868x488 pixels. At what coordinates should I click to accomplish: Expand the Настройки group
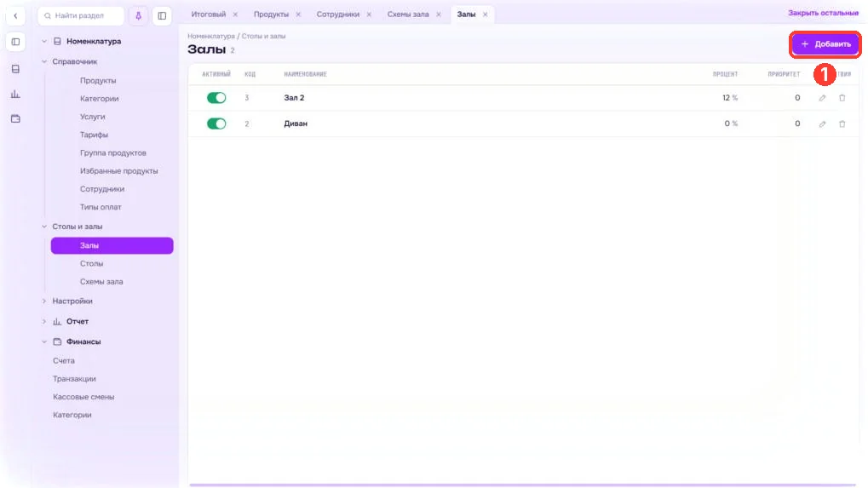(x=44, y=301)
